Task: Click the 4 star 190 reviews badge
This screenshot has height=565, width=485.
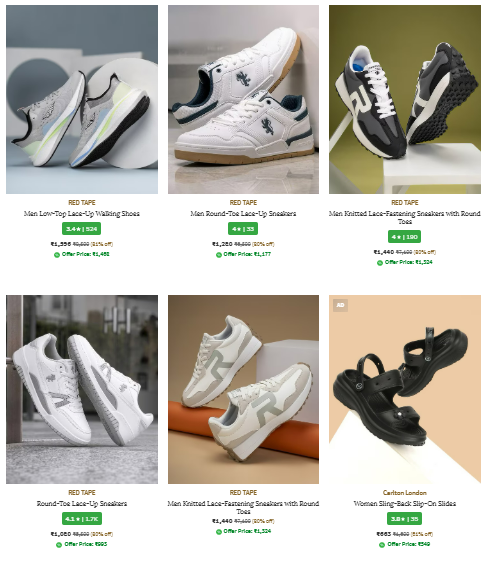Action: 404,237
